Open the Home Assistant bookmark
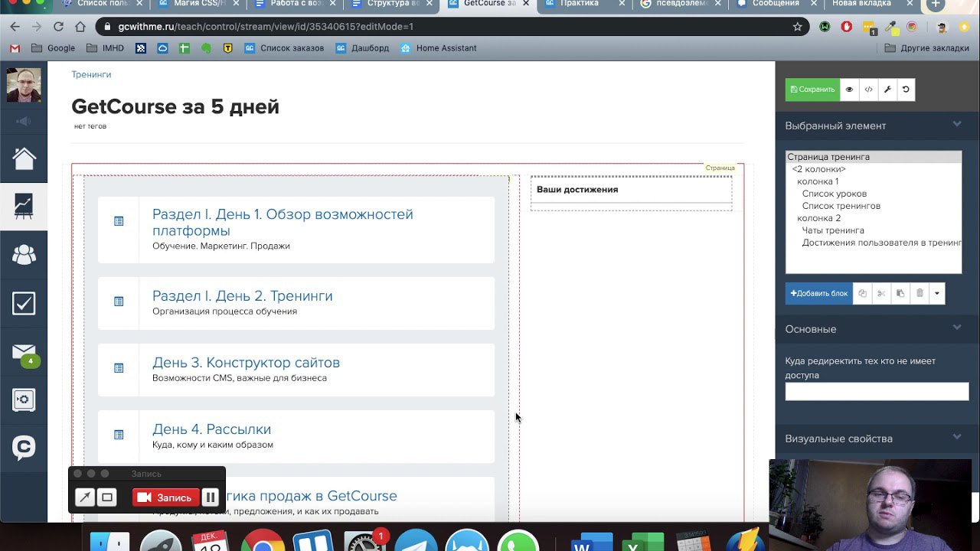Screen dimensions: 980x551 coord(438,48)
